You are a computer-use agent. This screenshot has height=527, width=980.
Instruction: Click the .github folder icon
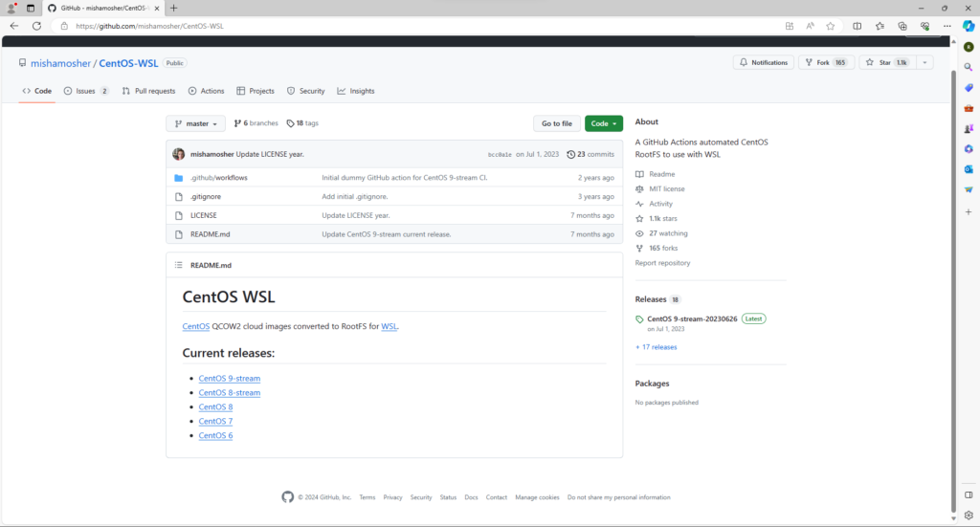(179, 178)
